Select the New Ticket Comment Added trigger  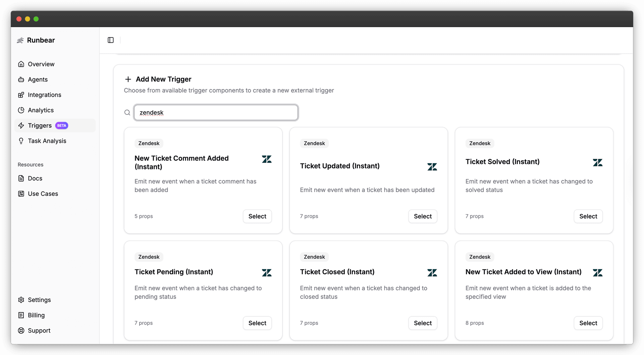pyautogui.click(x=257, y=216)
